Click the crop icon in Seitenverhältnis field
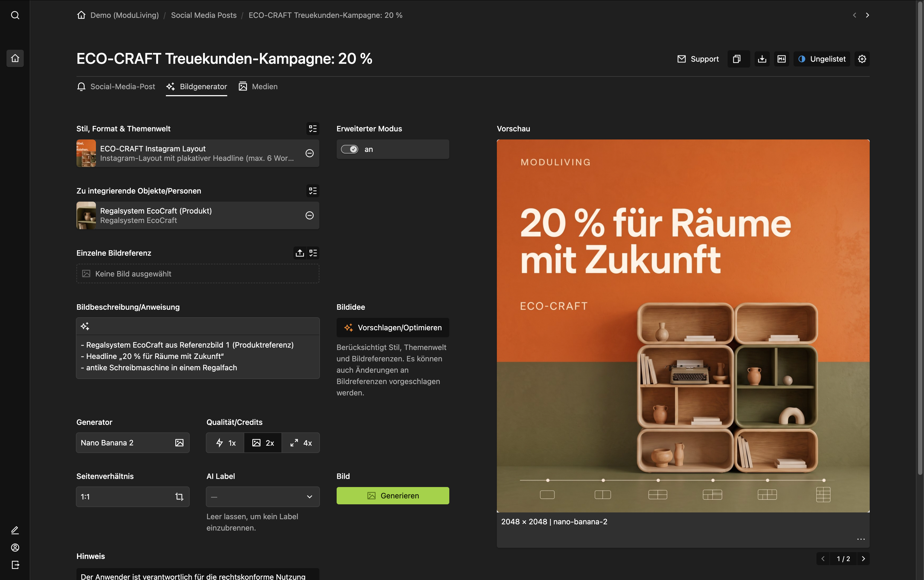Image resolution: width=924 pixels, height=580 pixels. point(179,497)
